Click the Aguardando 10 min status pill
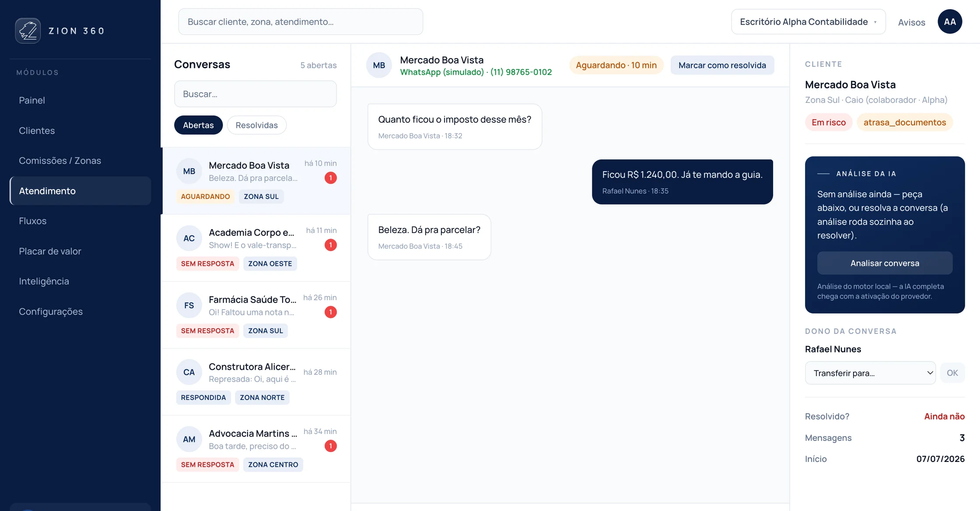The image size is (980, 511). click(x=616, y=65)
